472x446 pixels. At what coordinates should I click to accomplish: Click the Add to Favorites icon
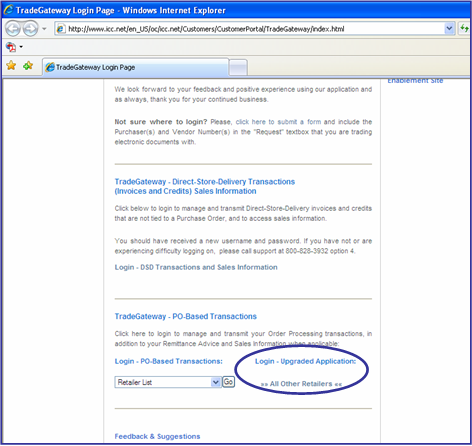pyautogui.click(x=28, y=66)
